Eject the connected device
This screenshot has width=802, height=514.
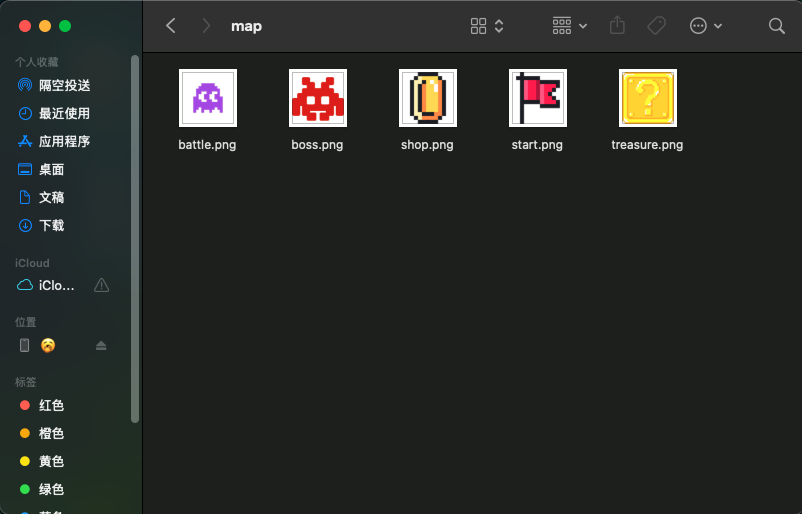101,345
